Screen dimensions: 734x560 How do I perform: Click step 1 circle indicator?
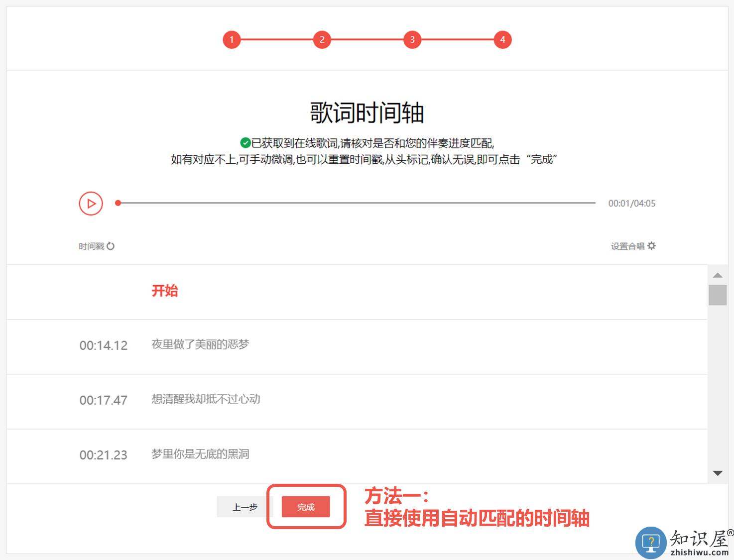(x=232, y=40)
